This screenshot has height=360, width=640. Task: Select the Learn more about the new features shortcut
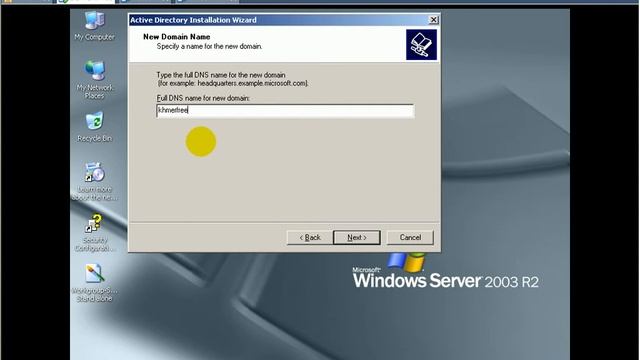[94, 181]
